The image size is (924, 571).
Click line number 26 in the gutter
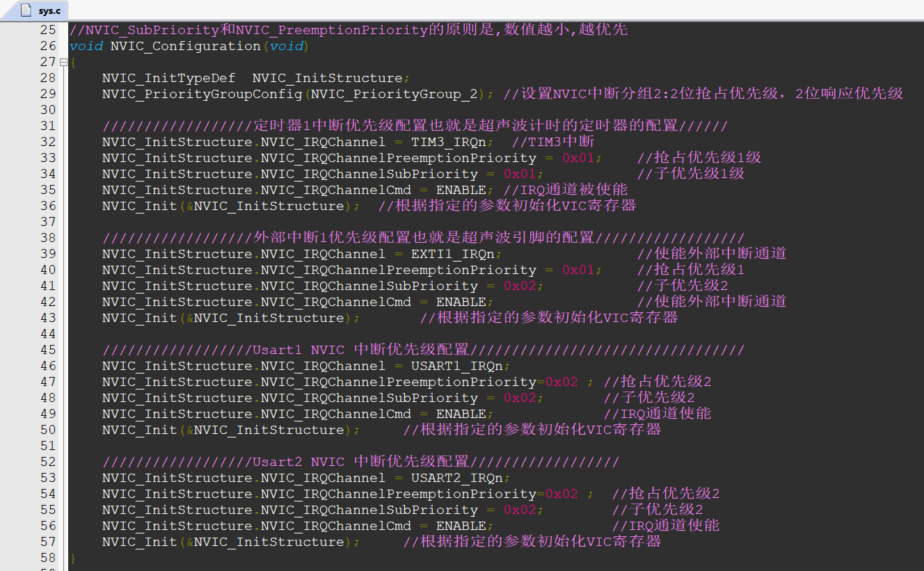click(48, 46)
